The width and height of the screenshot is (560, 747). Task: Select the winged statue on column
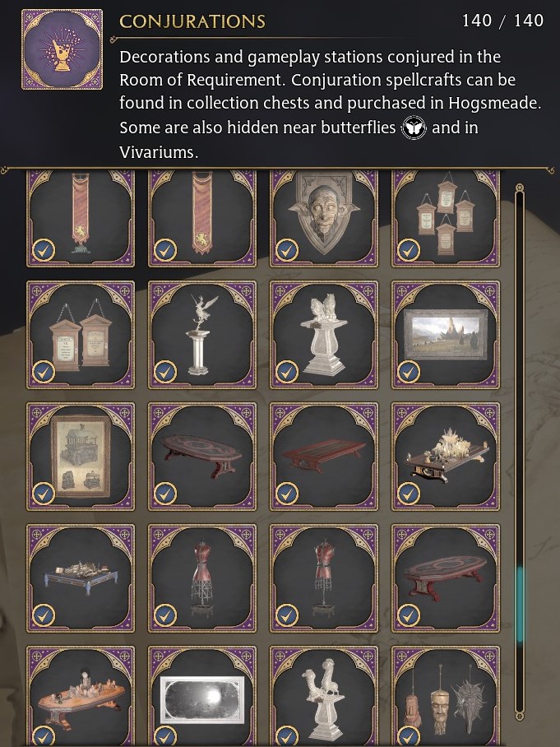coord(202,335)
